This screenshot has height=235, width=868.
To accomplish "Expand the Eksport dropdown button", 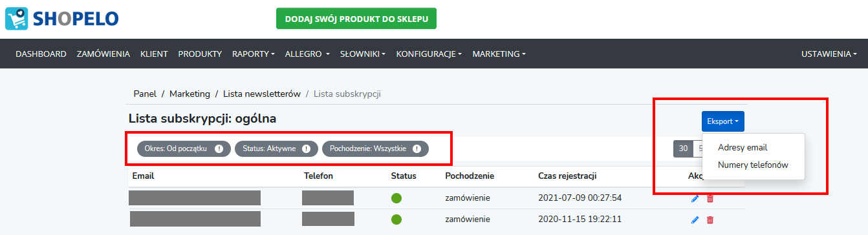I will [723, 121].
